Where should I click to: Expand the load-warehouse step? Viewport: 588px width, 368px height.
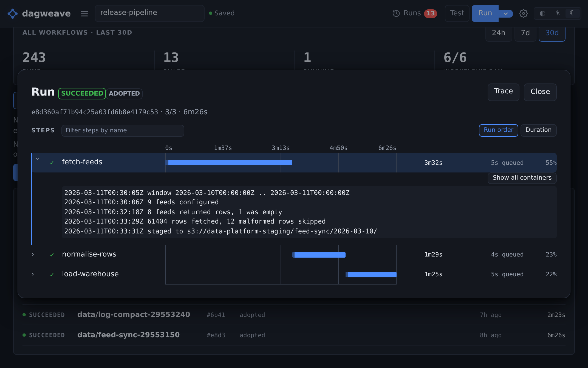tap(33, 274)
